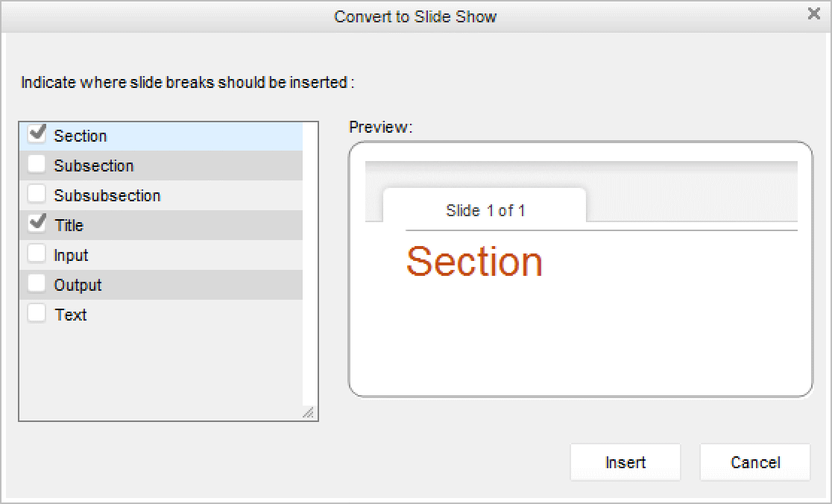
Task: Select the Output row label text
Action: coord(78,285)
